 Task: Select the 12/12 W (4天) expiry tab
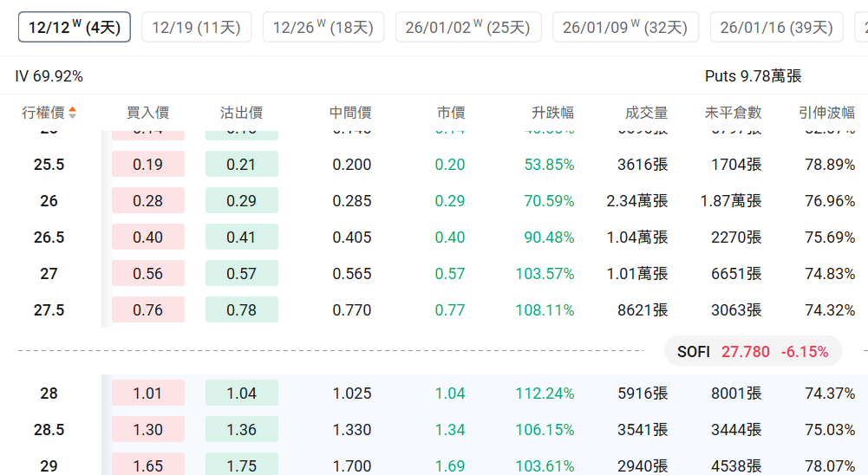pos(75,28)
